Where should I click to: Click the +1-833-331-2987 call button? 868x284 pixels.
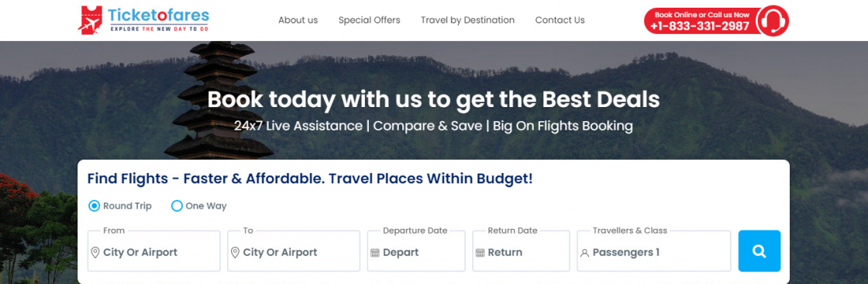[x=702, y=21]
